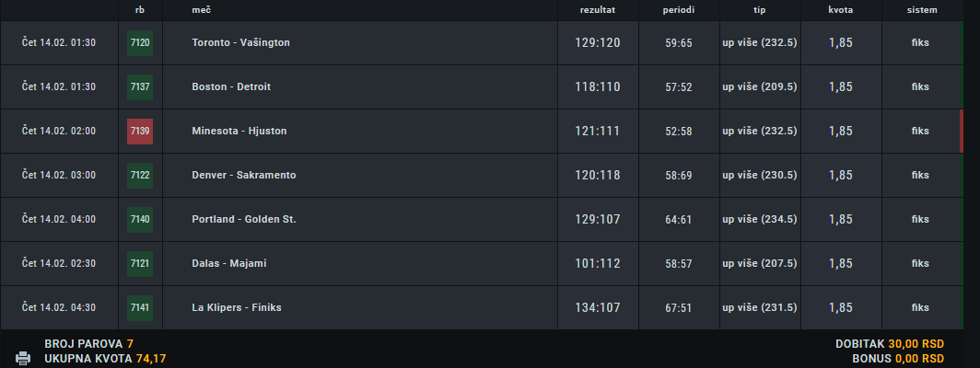Click the red status bar on Minesota row
This screenshot has height=368, width=980.
(x=962, y=132)
